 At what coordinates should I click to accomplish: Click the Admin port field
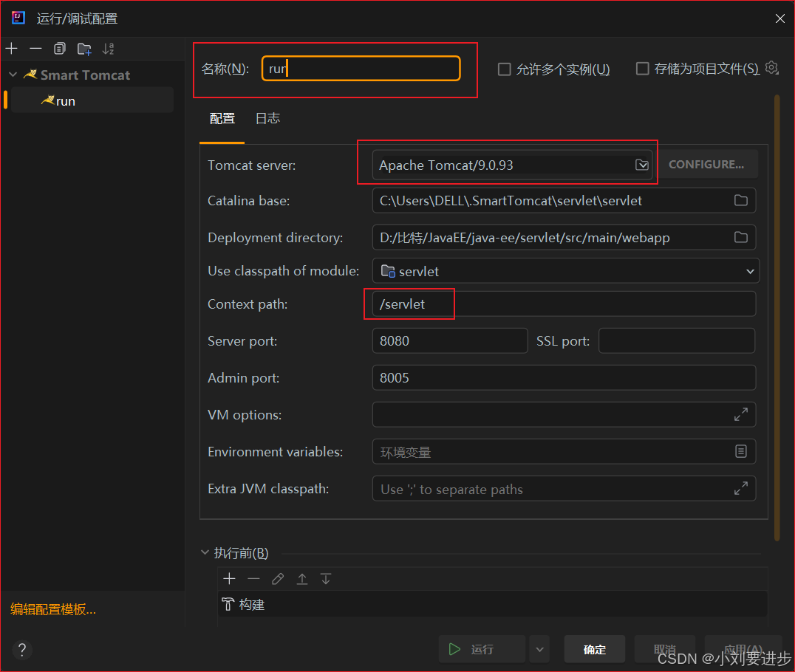pyautogui.click(x=564, y=377)
